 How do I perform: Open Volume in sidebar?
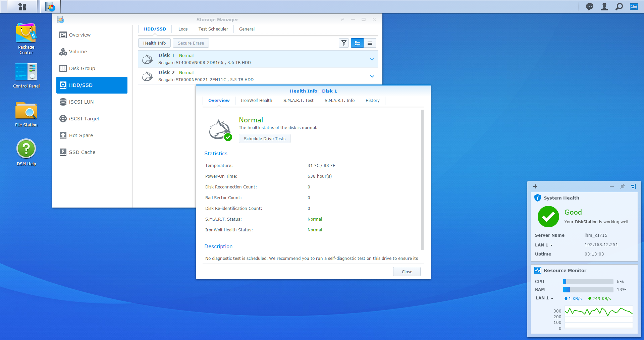[92, 52]
